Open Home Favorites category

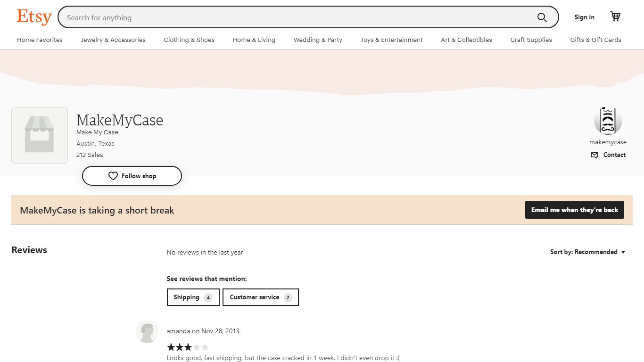[x=40, y=40]
